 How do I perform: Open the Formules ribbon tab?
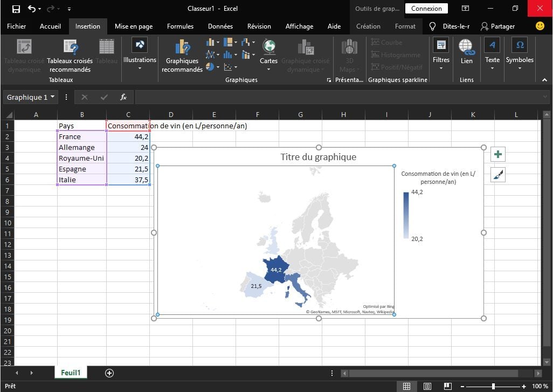[180, 26]
